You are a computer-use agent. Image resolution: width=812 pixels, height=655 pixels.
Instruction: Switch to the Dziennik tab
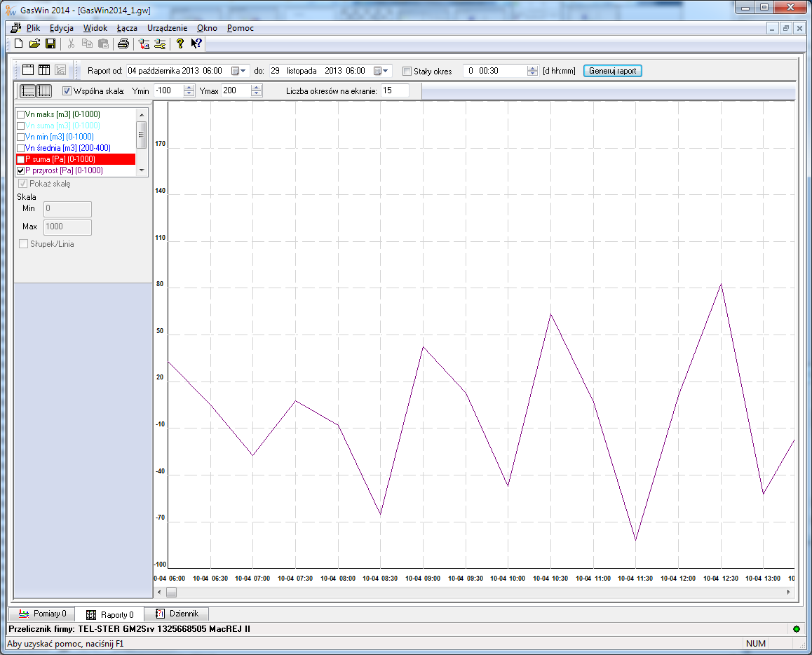[x=177, y=614]
